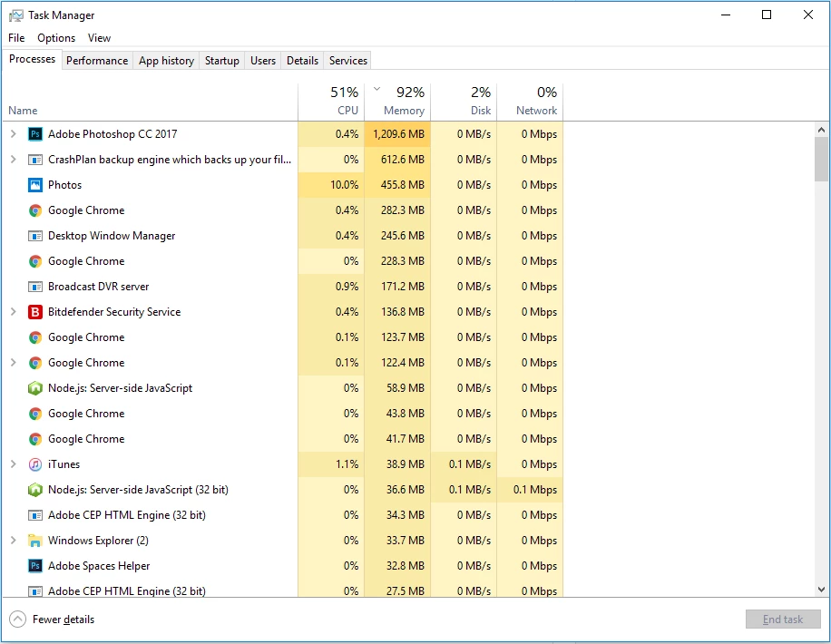Click the iTunes icon
831x644 pixels.
coord(35,464)
